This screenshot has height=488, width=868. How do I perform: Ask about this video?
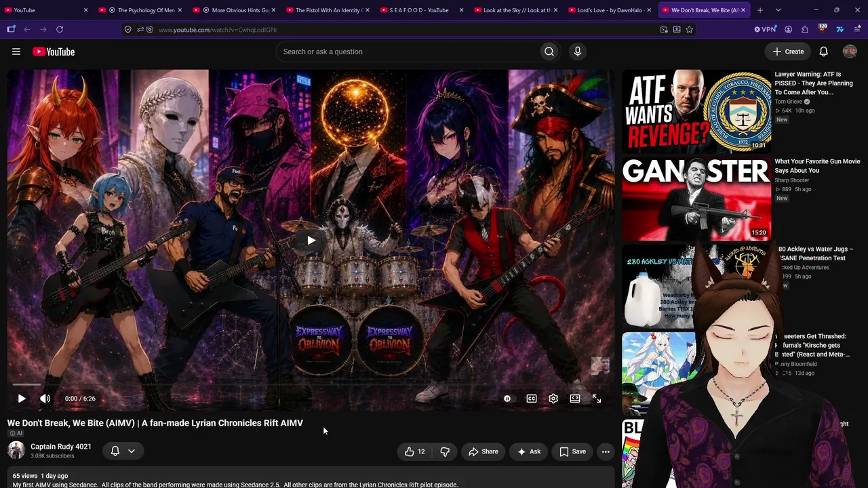[x=528, y=451]
